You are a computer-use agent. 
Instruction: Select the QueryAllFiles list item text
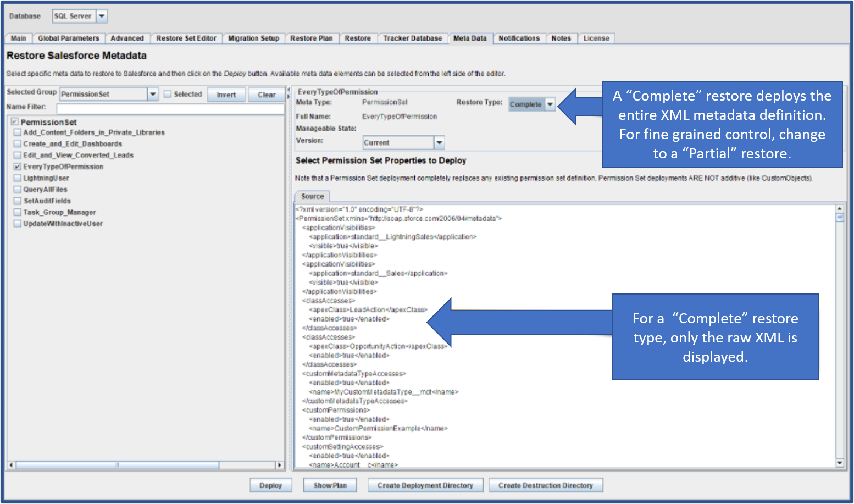coord(45,190)
